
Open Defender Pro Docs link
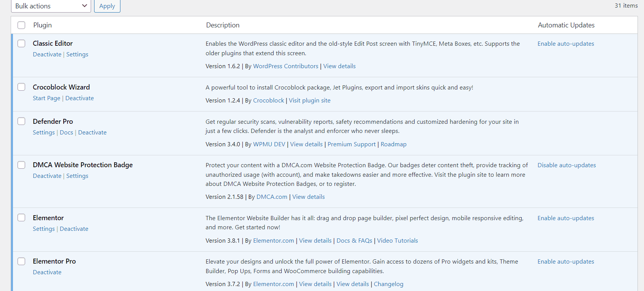[66, 133]
